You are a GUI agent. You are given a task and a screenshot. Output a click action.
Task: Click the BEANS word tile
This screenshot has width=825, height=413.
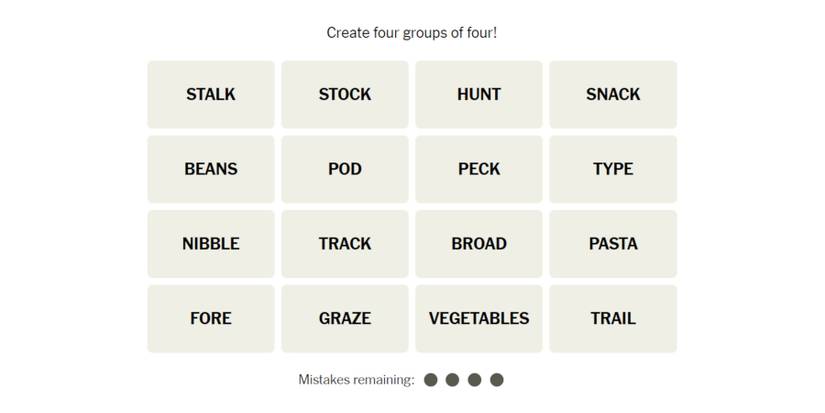pos(211,169)
